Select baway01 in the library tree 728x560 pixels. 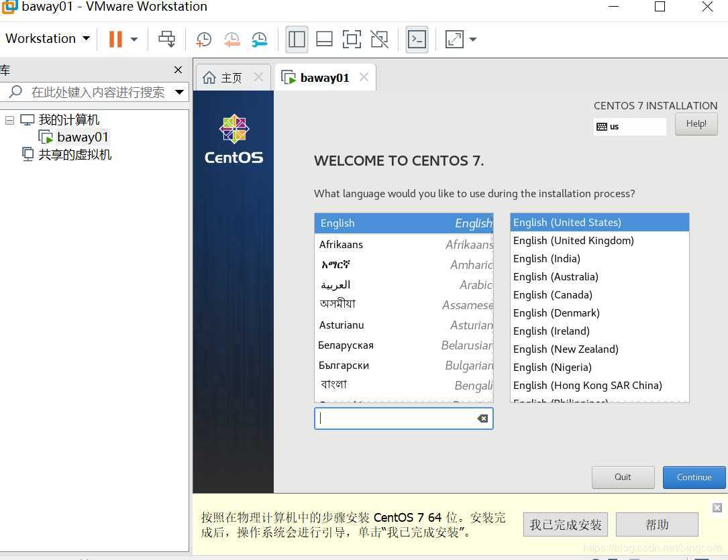[x=83, y=137]
